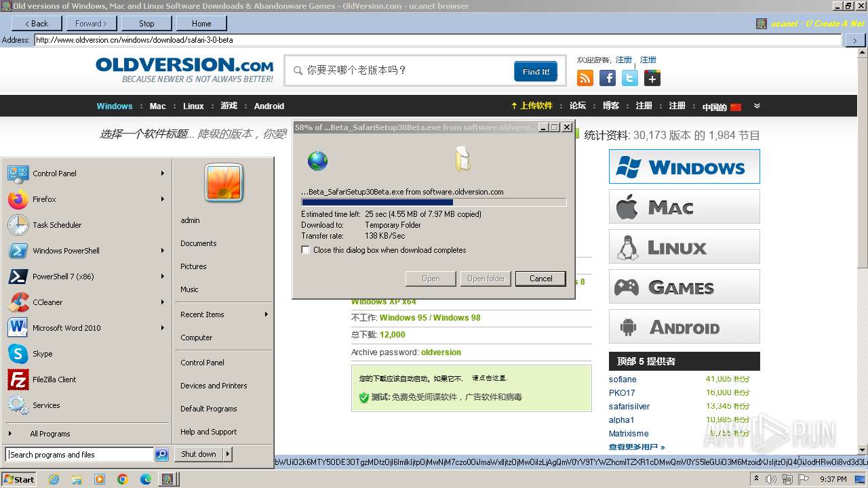Expand CCleaner submenu arrow

163,302
